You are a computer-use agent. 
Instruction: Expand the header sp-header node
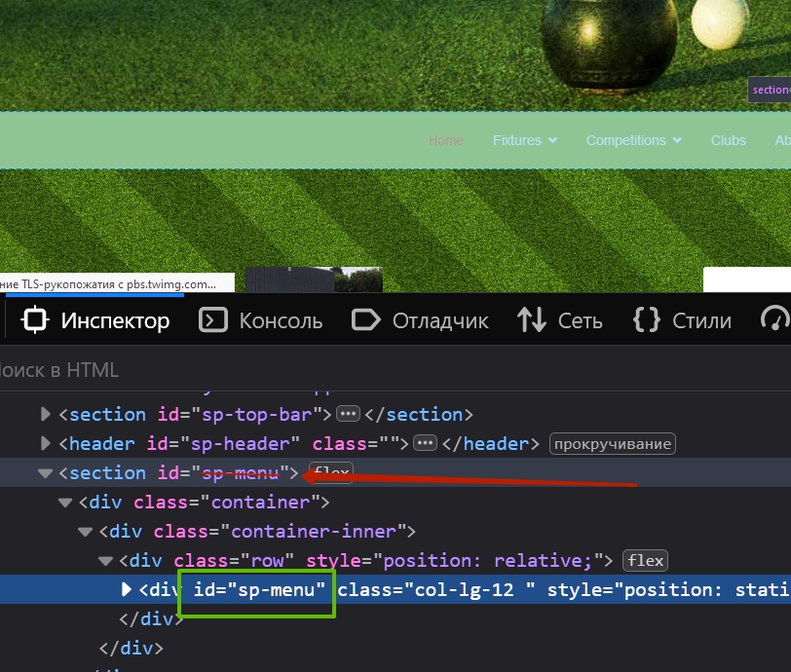click(x=46, y=444)
